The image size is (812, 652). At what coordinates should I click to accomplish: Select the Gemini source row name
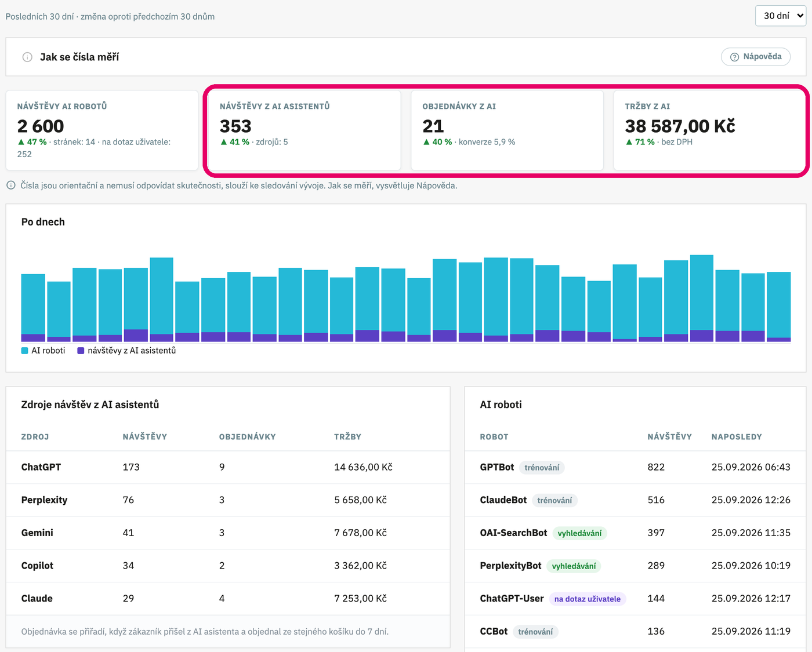(x=37, y=533)
